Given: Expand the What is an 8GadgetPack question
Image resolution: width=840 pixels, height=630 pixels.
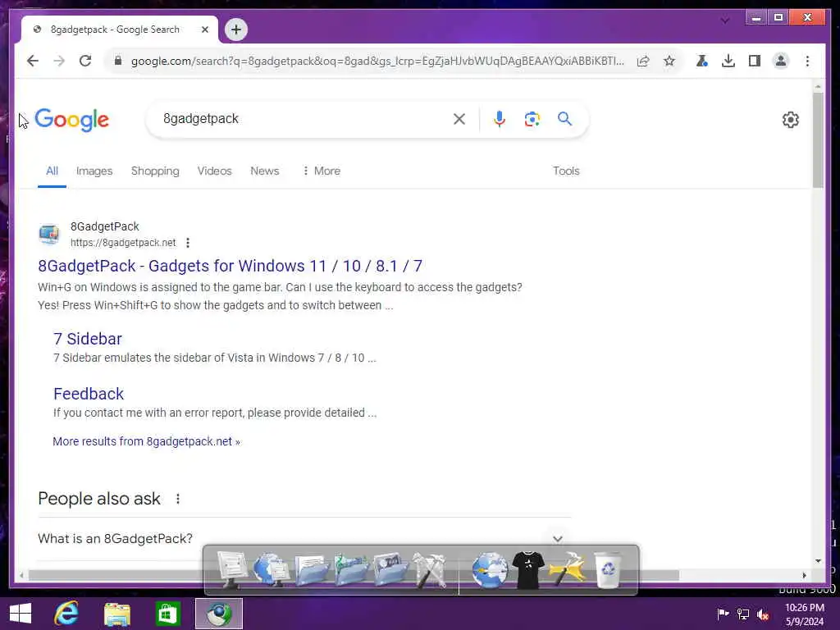Looking at the screenshot, I should (x=558, y=538).
